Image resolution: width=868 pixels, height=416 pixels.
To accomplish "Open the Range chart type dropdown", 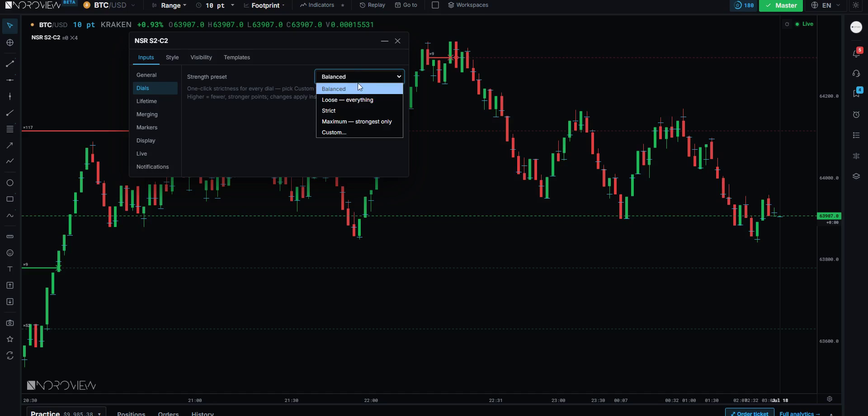I will (169, 5).
